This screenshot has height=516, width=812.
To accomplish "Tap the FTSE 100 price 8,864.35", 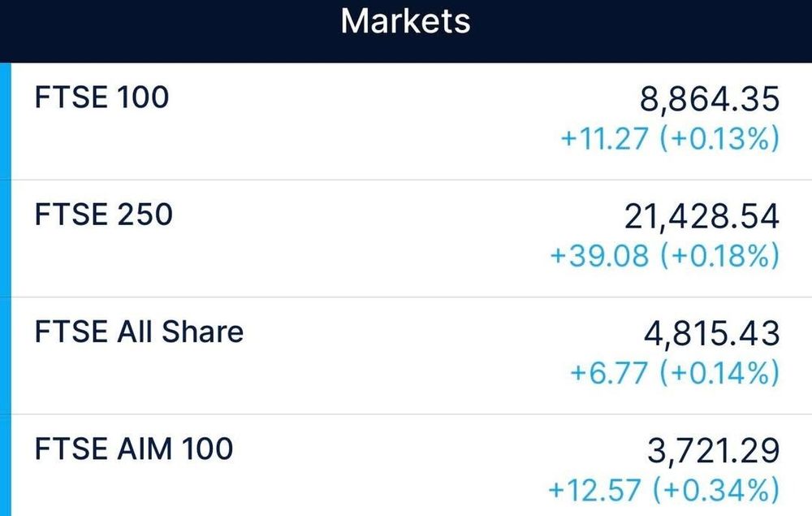I will tap(710, 99).
